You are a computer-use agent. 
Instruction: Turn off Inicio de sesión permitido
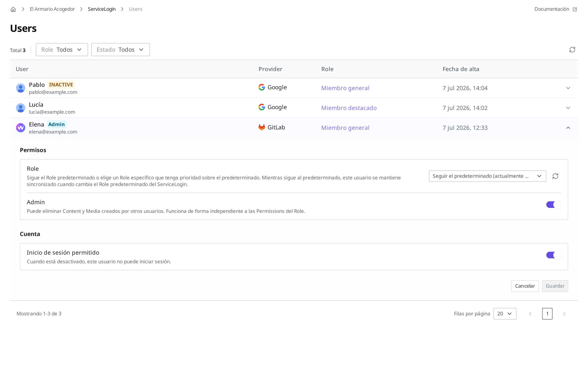(x=554, y=255)
